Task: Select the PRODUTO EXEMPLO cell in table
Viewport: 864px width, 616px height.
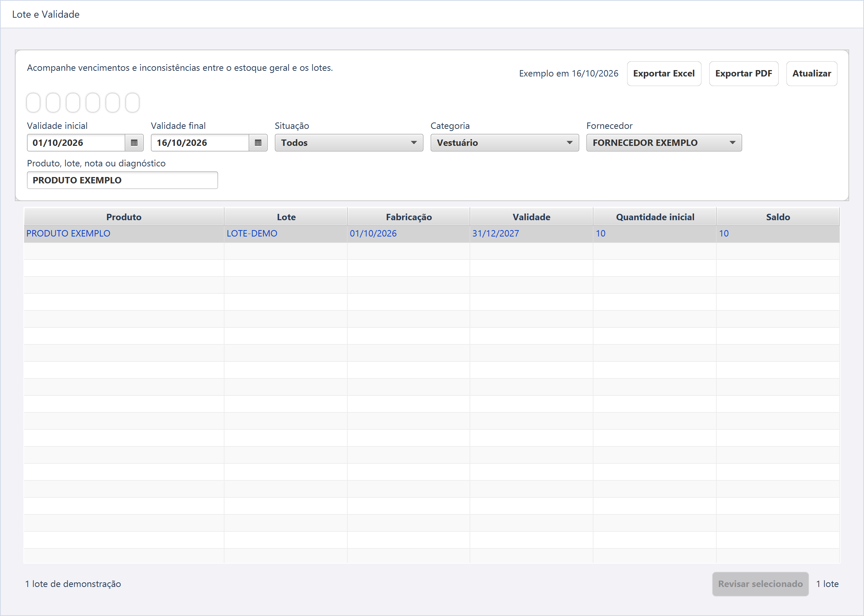Action: [x=124, y=234]
